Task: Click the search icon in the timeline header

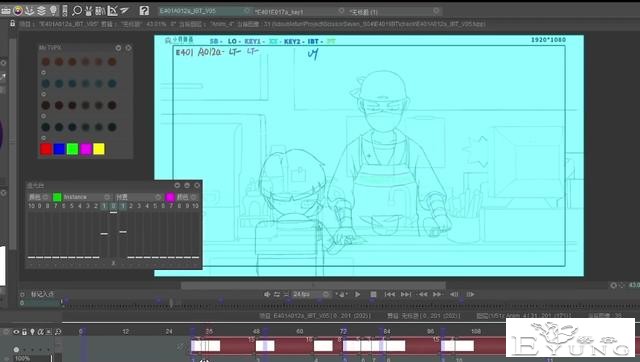Action: [x=58, y=332]
